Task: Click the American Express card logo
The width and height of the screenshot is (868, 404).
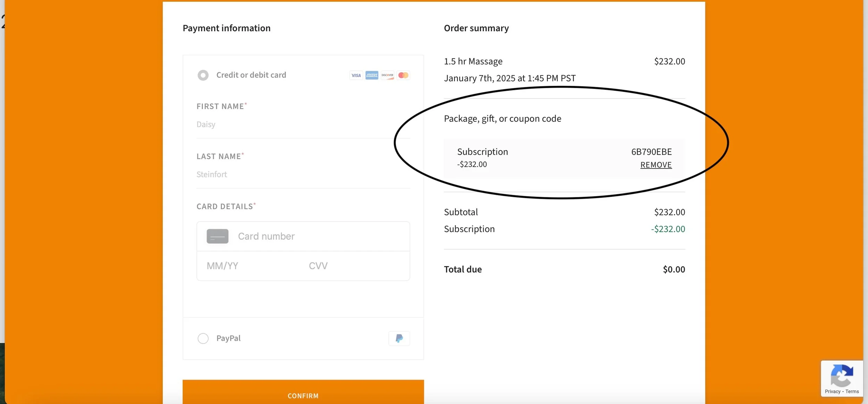Action: click(372, 75)
